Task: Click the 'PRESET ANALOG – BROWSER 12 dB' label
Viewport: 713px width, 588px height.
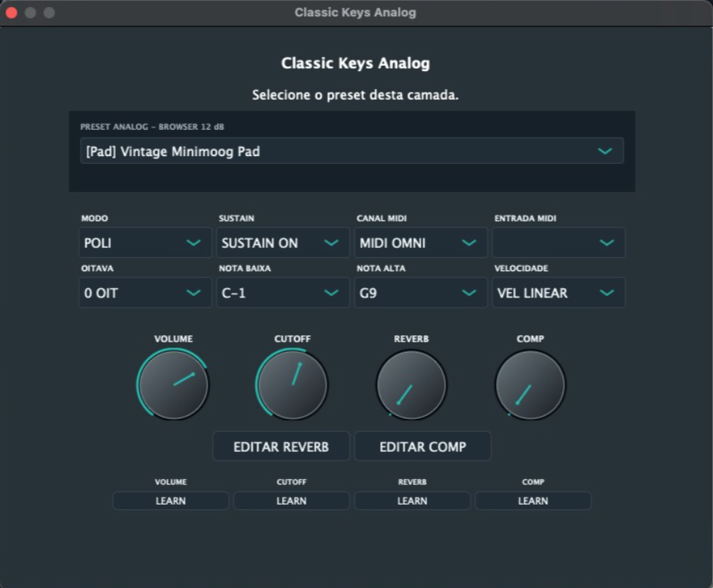Action: 152,127
